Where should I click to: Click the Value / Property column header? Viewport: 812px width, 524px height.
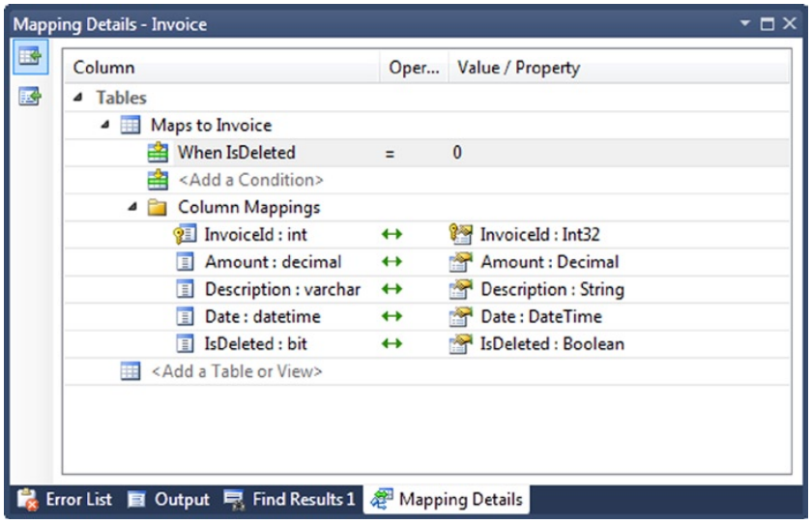click(x=619, y=68)
